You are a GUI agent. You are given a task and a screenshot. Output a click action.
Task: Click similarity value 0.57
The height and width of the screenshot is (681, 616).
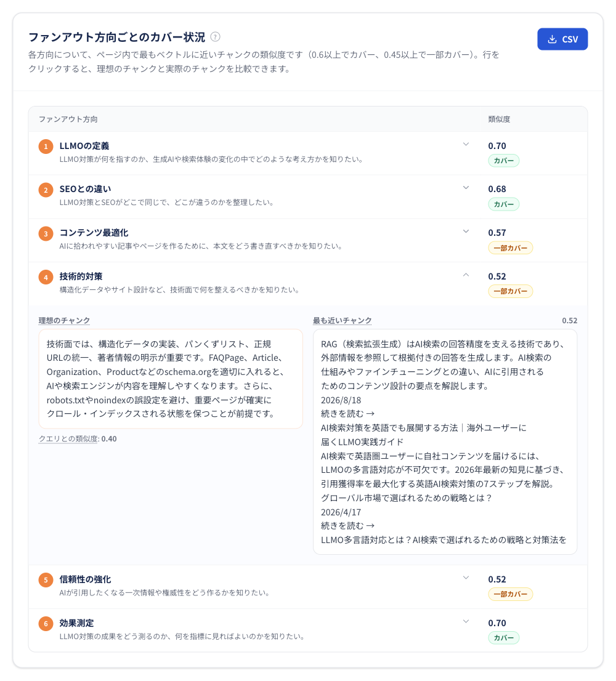click(497, 233)
